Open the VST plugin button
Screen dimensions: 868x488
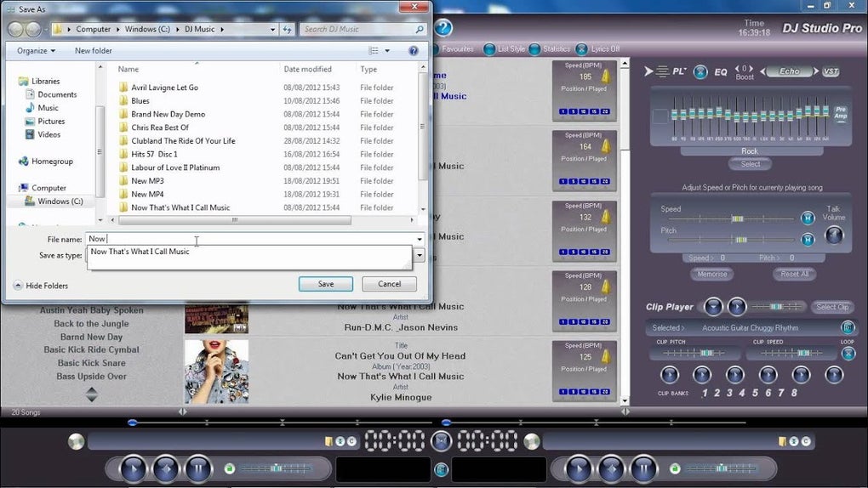(831, 71)
